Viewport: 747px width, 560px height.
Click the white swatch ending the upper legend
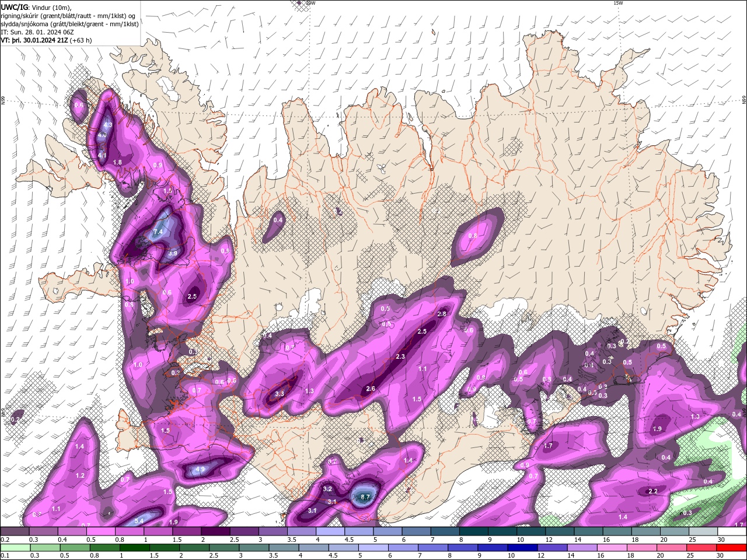click(732, 531)
